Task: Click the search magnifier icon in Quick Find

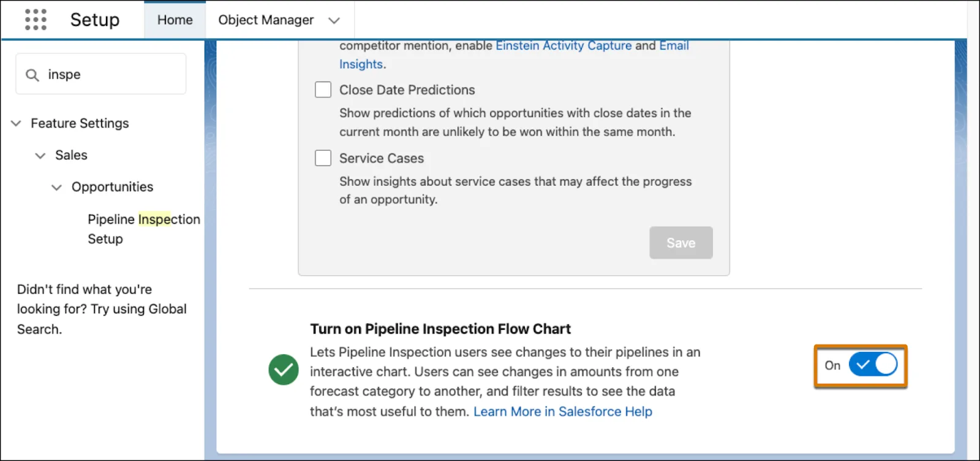Action: click(32, 75)
